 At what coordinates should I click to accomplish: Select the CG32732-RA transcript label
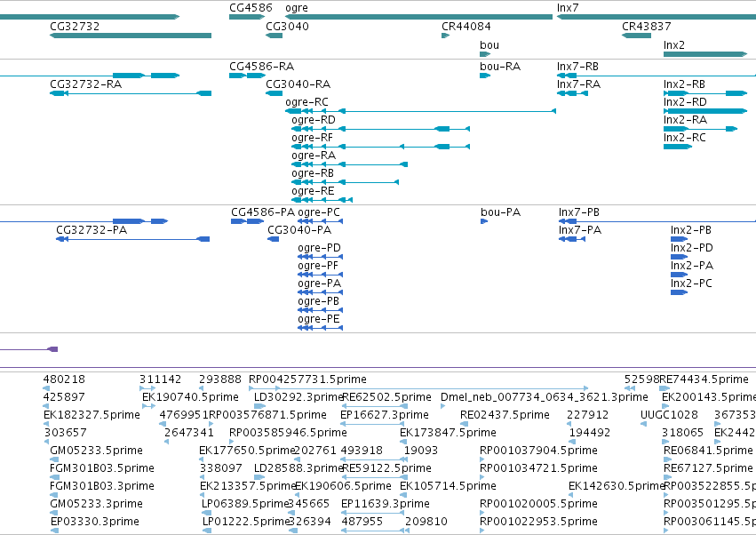(86, 84)
